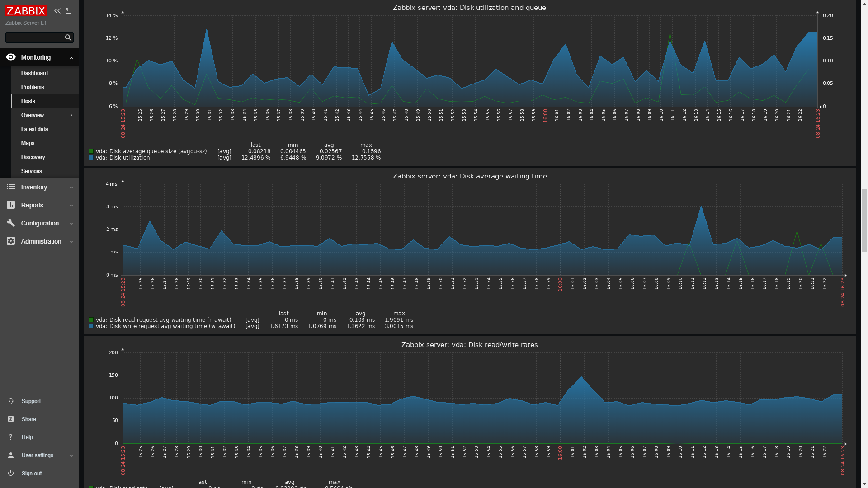Click the Inventory section label
868x488 pixels.
tap(34, 187)
